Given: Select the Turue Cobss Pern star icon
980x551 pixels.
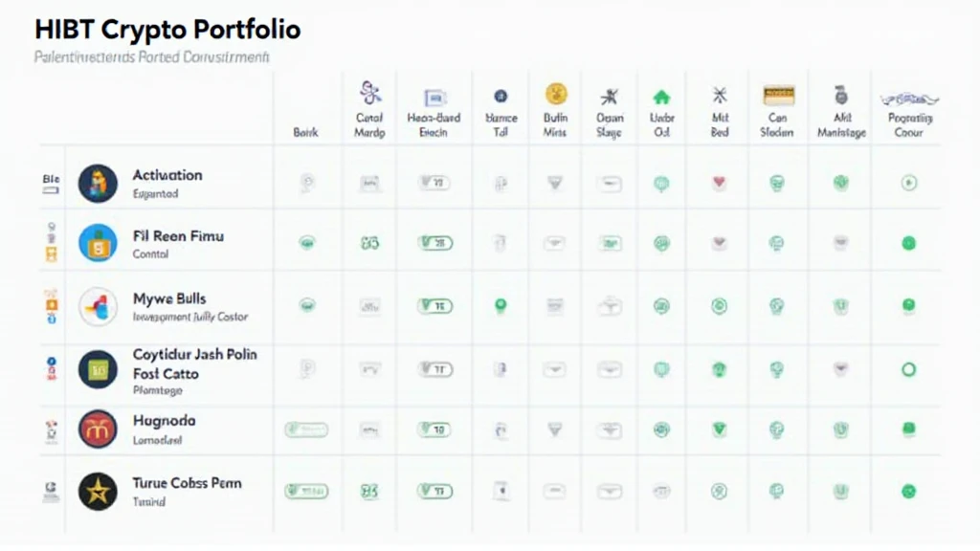Looking at the screenshot, I should pos(98,491).
